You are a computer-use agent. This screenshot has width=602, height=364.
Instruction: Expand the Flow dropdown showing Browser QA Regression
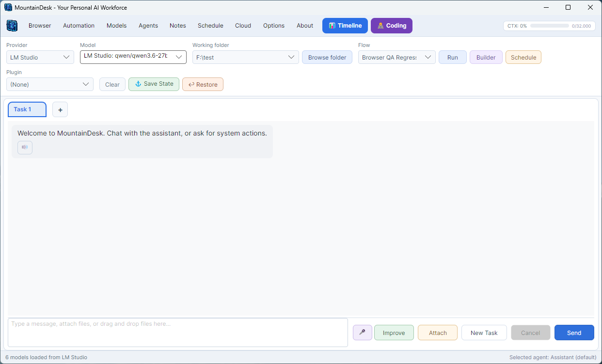[x=397, y=57]
